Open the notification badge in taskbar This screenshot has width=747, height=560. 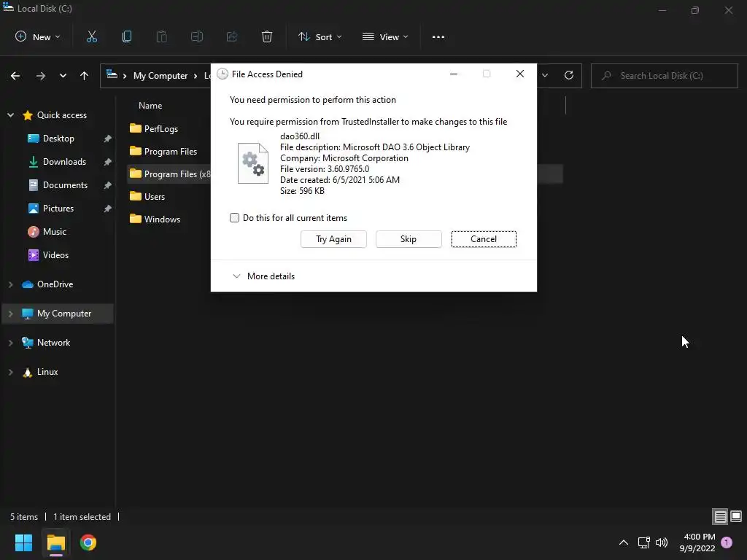click(727, 542)
